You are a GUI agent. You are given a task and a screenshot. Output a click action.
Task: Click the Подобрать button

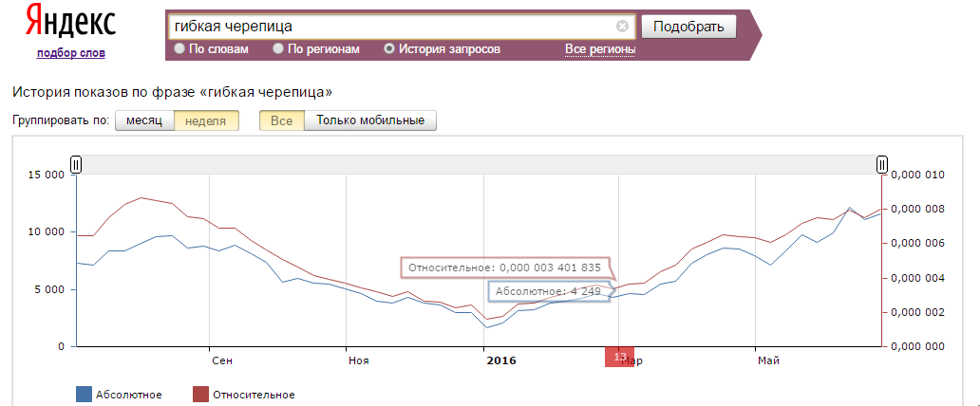point(688,27)
